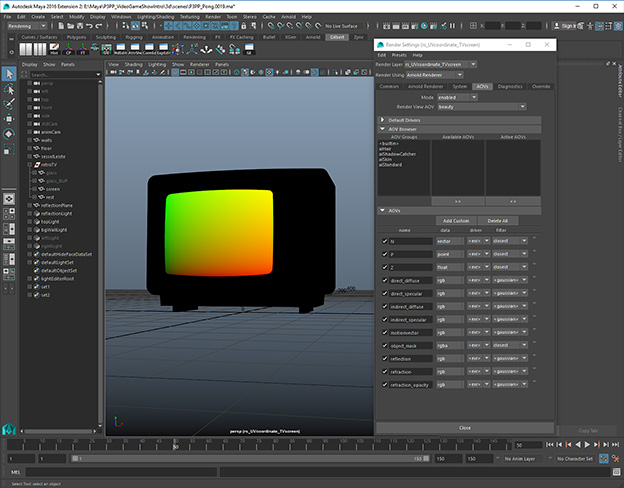Toggle the refraction_opacity AOV checkbox
The height and width of the screenshot is (488, 624).
pos(385,384)
